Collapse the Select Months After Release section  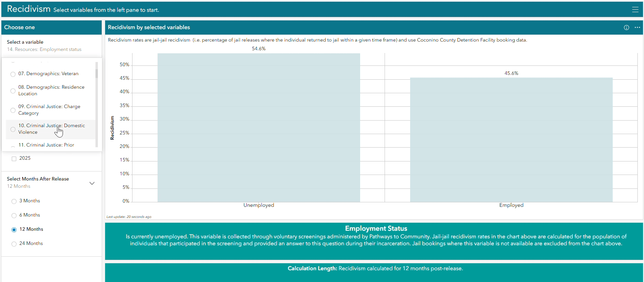click(x=92, y=183)
